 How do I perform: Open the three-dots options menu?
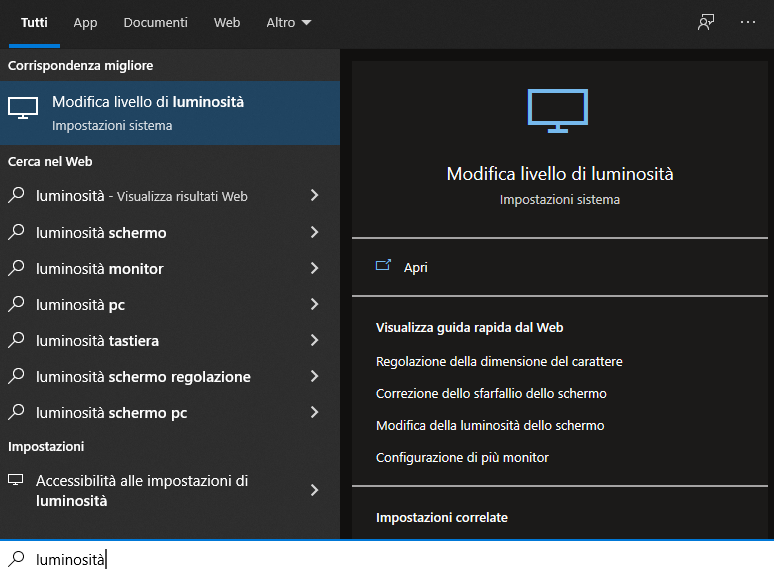coord(748,22)
